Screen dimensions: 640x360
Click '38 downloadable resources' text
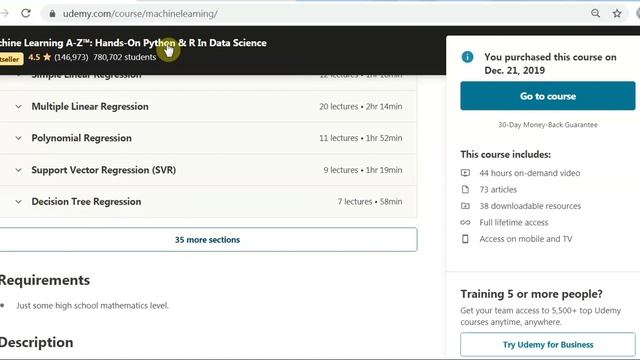click(x=530, y=206)
